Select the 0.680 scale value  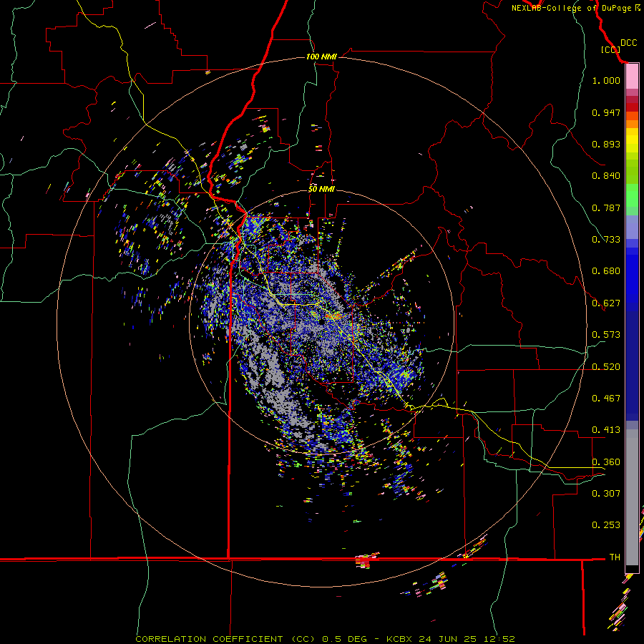pos(606,271)
